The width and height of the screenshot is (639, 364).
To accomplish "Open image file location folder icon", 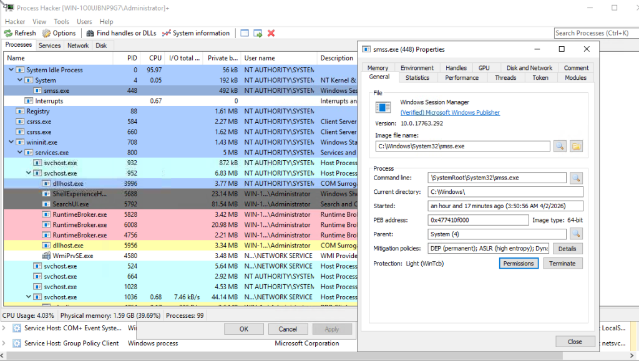I will click(x=575, y=146).
